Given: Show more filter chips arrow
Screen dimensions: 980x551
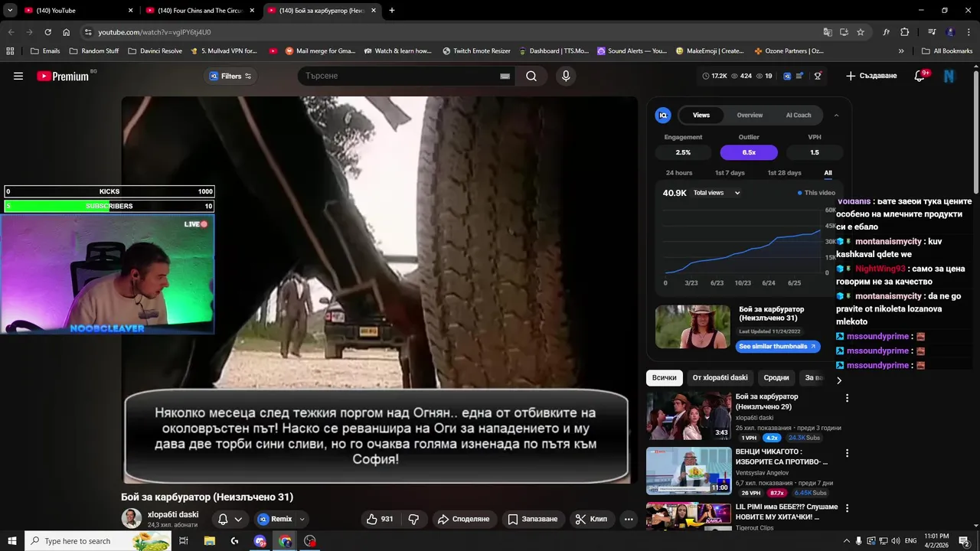Looking at the screenshot, I should pos(839,380).
